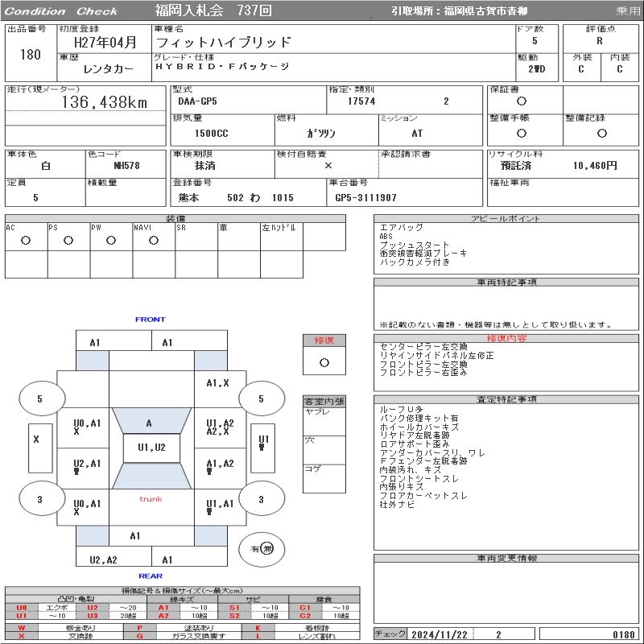Click the legend text レンズ割れ
644x644 pixels.
point(317,636)
